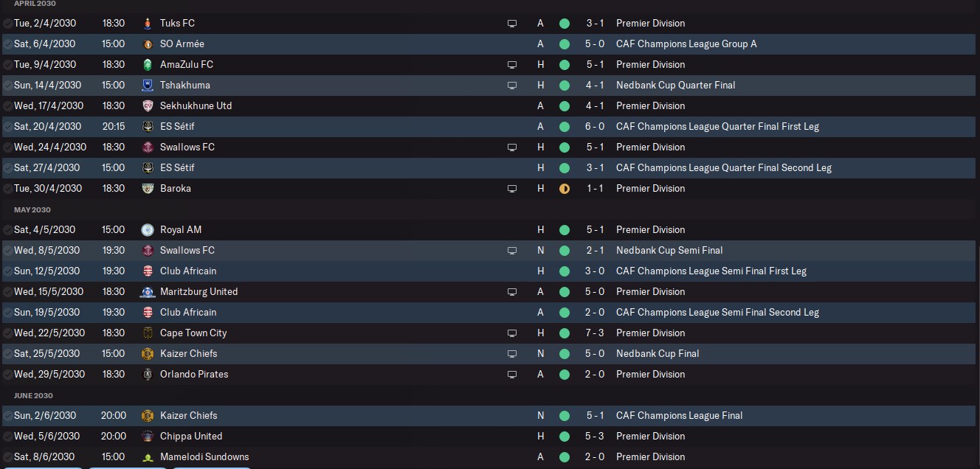The width and height of the screenshot is (980, 469).
Task: Select the Orlando Pirates crest icon
Action: click(x=148, y=374)
